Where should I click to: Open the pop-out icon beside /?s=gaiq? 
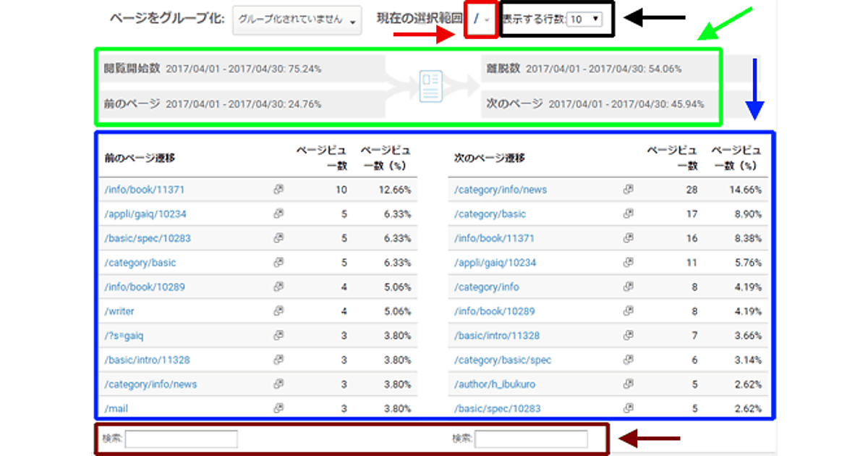click(x=278, y=336)
